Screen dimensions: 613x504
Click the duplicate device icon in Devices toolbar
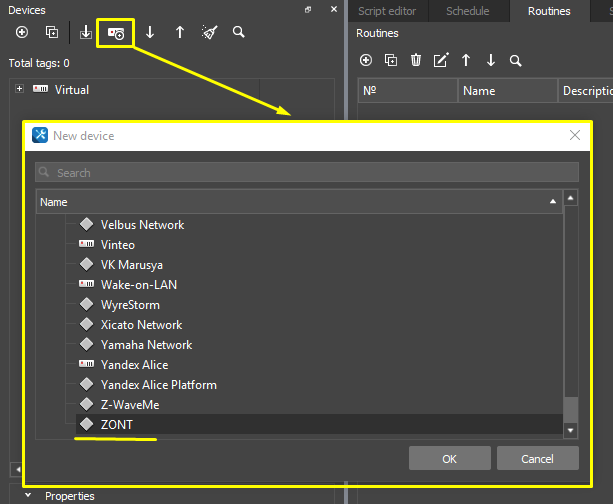coord(52,32)
